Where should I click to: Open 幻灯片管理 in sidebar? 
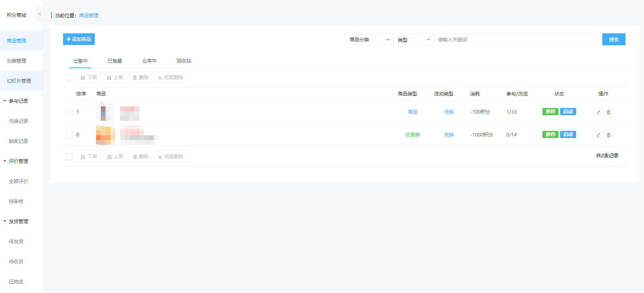pos(21,81)
